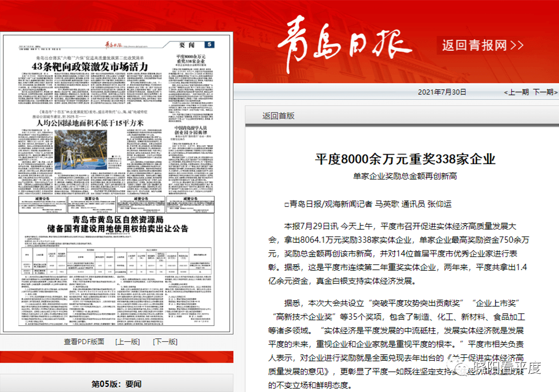Go to next page with [下一版]
Image resolution: width=559 pixels, height=392 pixels.
pyautogui.click(x=165, y=341)
